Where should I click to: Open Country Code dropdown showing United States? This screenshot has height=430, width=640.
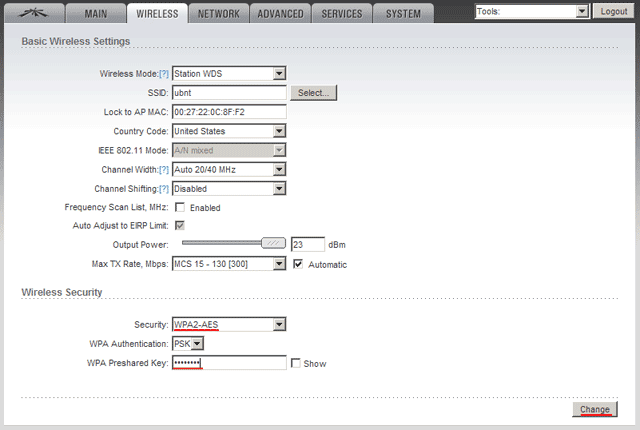point(229,131)
